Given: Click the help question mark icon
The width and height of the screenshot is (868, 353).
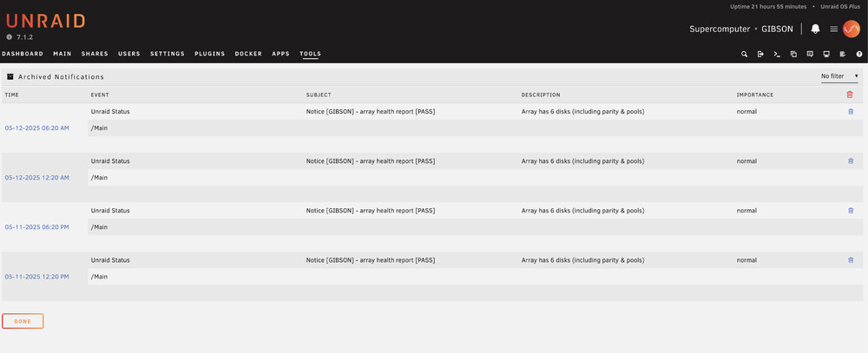Looking at the screenshot, I should 859,55.
